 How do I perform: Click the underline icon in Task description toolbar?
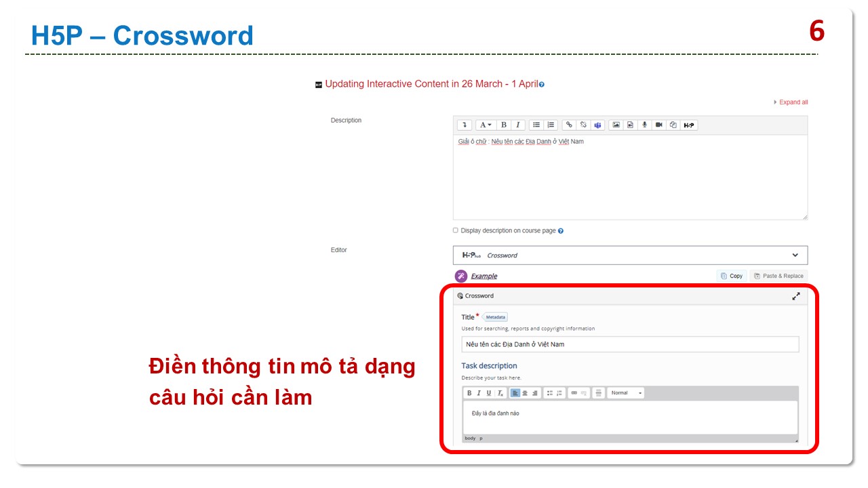click(488, 393)
